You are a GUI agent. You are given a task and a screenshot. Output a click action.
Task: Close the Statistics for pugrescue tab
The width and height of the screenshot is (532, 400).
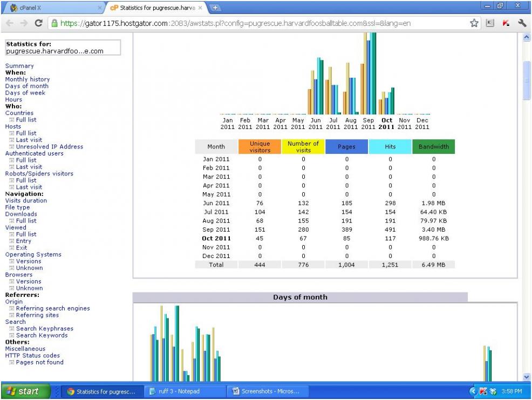(200, 9)
